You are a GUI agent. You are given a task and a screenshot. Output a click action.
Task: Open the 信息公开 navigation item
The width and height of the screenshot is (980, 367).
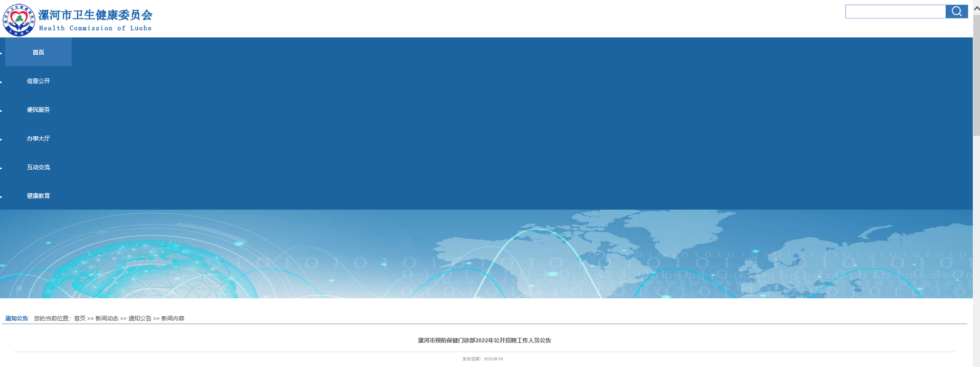tap(38, 81)
